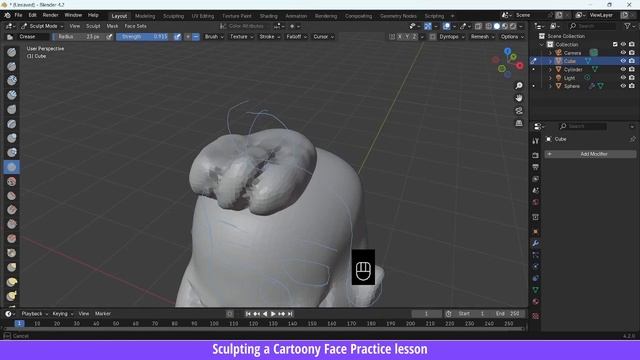Viewport: 640px width, 360px height.
Task: Toggle the camera view icon in viewport
Action: tap(519, 111)
